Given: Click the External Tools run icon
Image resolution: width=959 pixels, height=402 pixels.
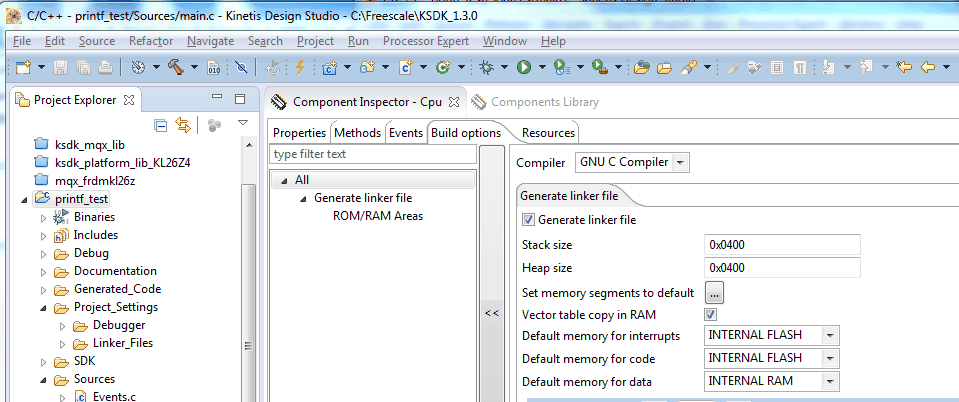Looking at the screenshot, I should click(x=601, y=67).
